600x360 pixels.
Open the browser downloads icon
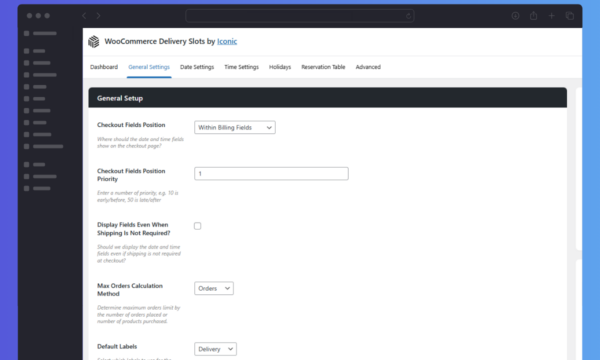[515, 16]
